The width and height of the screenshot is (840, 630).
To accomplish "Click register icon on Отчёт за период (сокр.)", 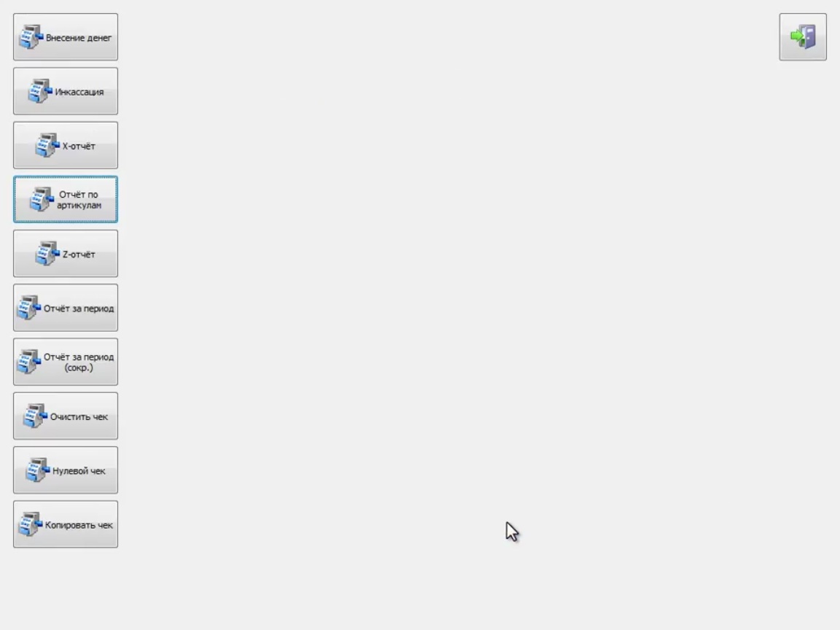I will [x=29, y=362].
